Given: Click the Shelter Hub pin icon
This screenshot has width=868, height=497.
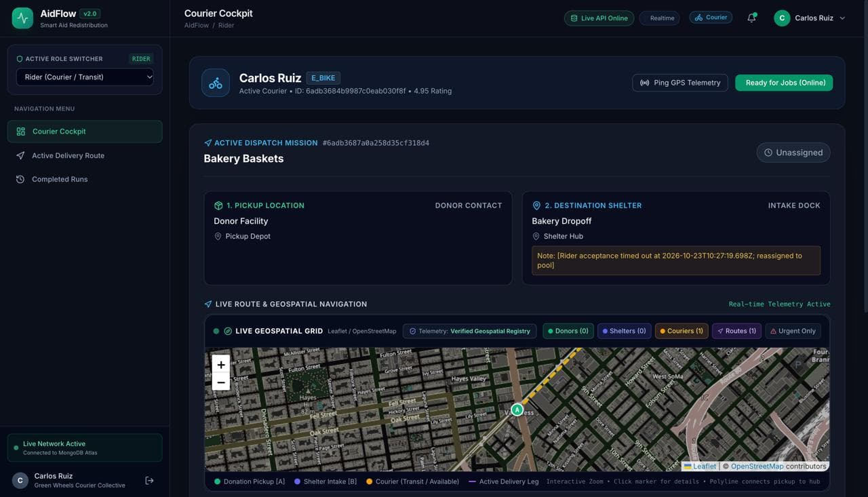Looking at the screenshot, I should tap(536, 237).
